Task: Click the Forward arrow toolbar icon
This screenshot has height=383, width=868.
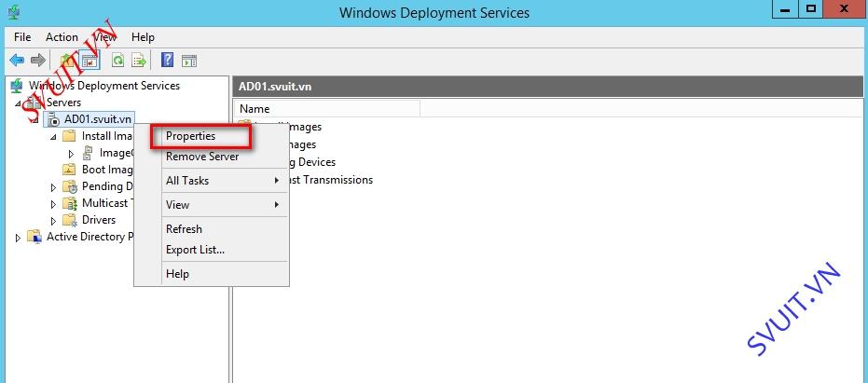Action: (37, 60)
